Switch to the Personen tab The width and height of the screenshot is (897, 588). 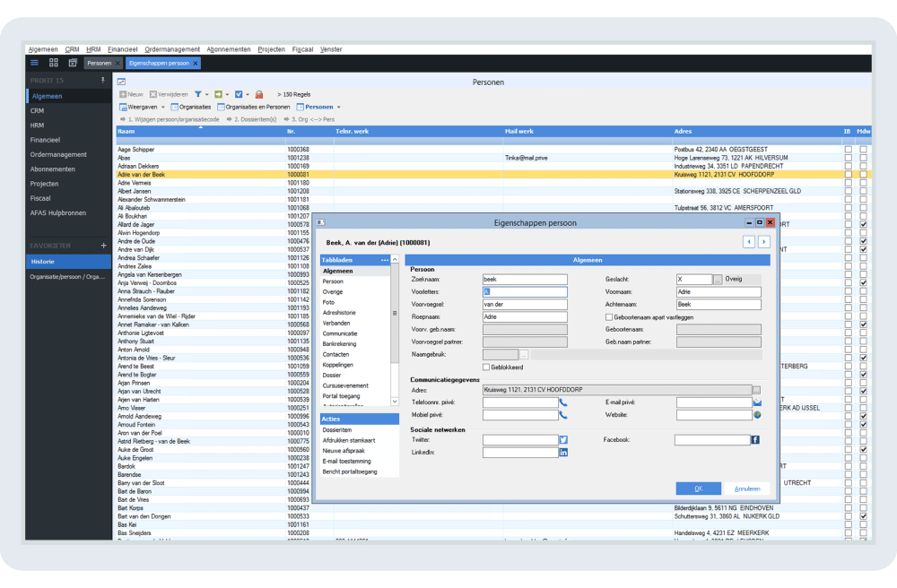coord(100,64)
